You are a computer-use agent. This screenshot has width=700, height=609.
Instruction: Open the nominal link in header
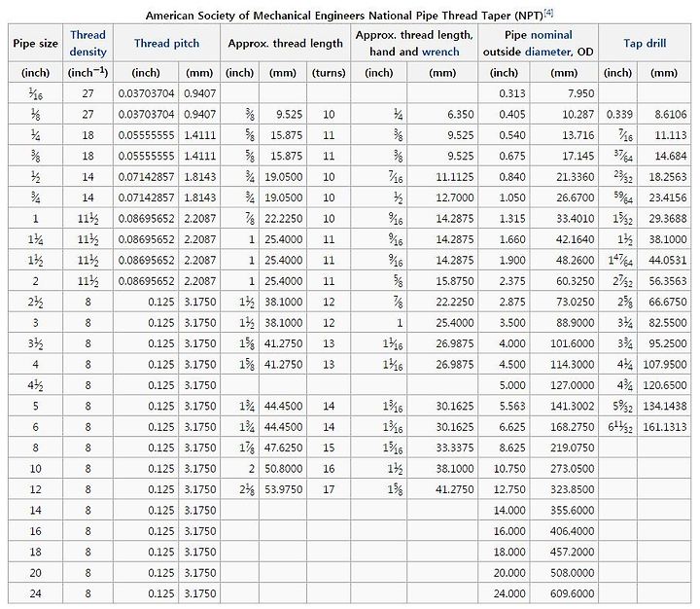pyautogui.click(x=551, y=35)
